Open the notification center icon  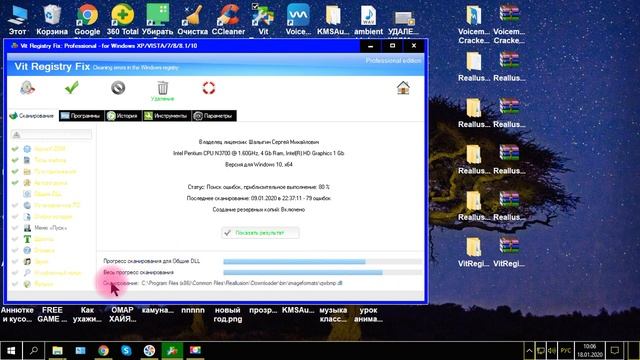pos(615,351)
